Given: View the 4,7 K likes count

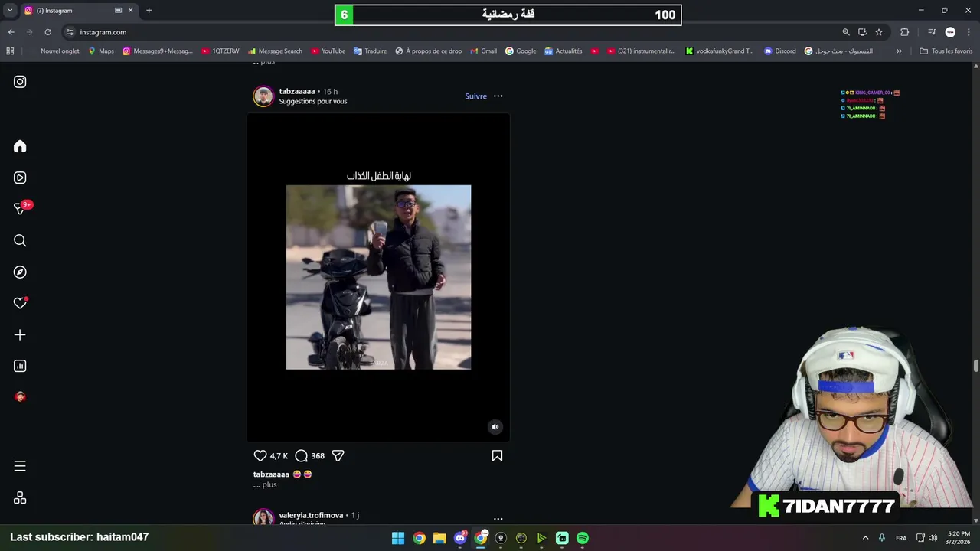Looking at the screenshot, I should click(x=279, y=456).
